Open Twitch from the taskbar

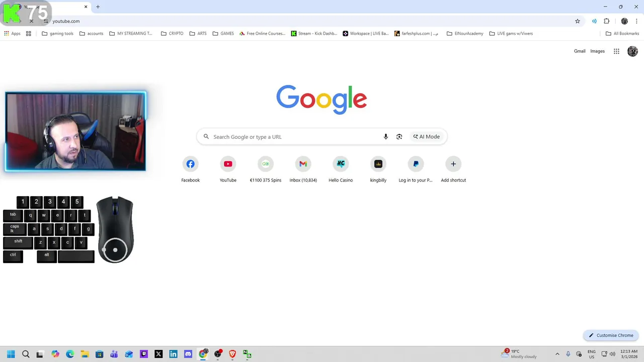click(144, 354)
